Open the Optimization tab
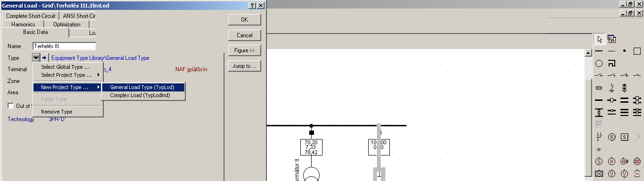The width and height of the screenshot is (644, 181). [x=66, y=24]
